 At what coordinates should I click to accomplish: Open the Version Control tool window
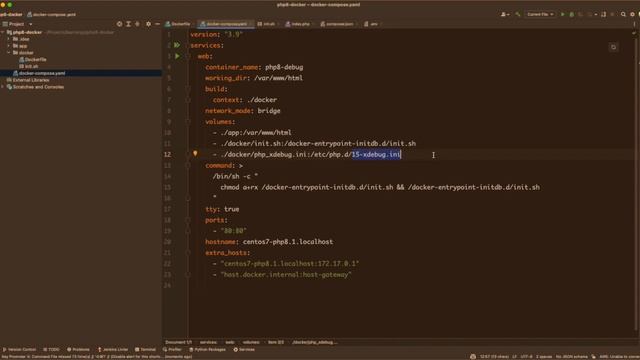click(x=19, y=349)
